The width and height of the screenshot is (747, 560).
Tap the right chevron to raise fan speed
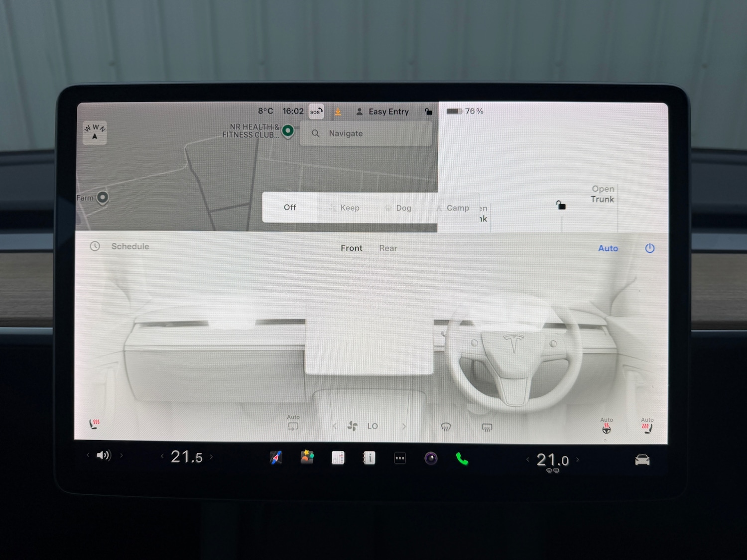pyautogui.click(x=404, y=426)
